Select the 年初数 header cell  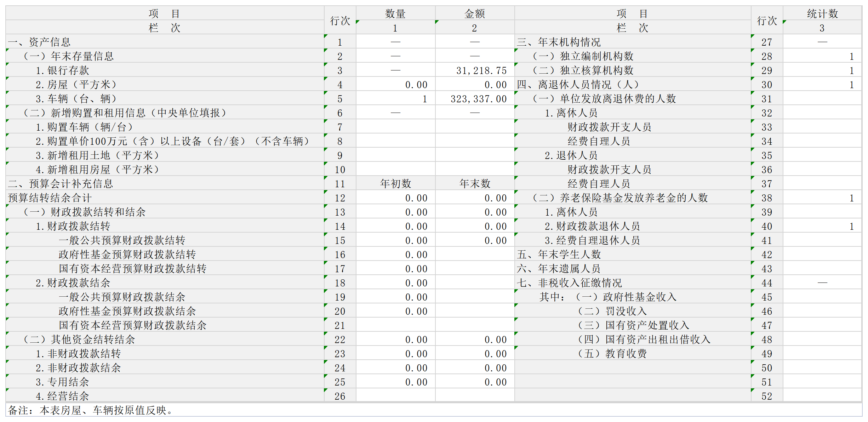[395, 184]
